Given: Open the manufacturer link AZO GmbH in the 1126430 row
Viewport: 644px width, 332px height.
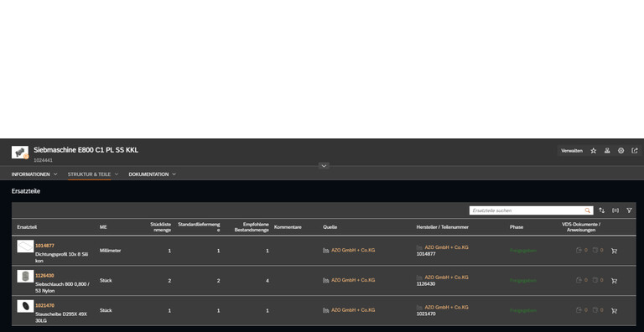Looking at the screenshot, I should (446, 278).
